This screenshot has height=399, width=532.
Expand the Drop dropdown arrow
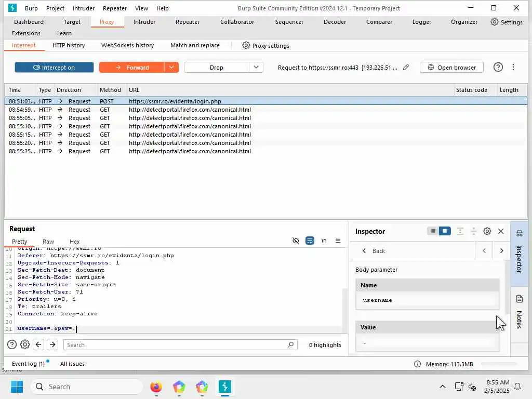coord(256,67)
